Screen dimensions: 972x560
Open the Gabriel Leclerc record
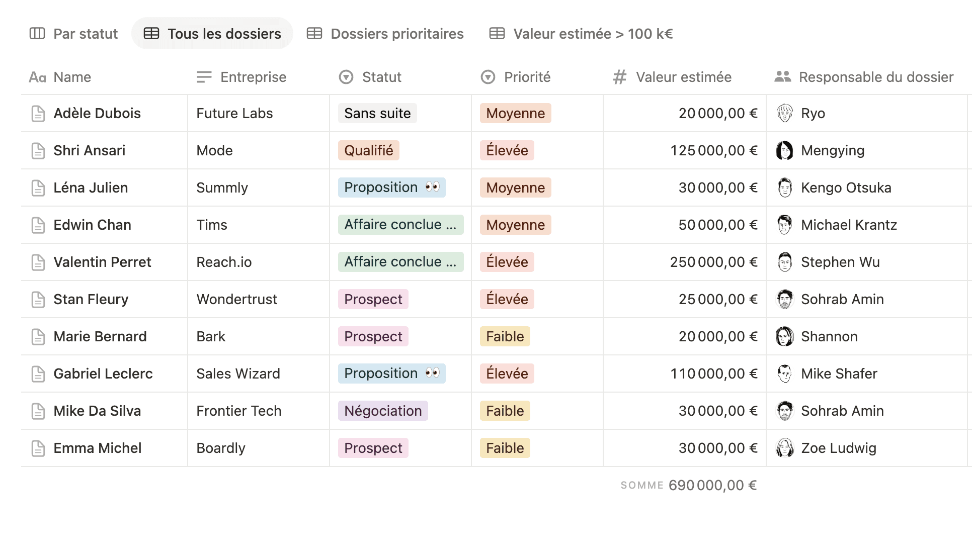point(103,374)
